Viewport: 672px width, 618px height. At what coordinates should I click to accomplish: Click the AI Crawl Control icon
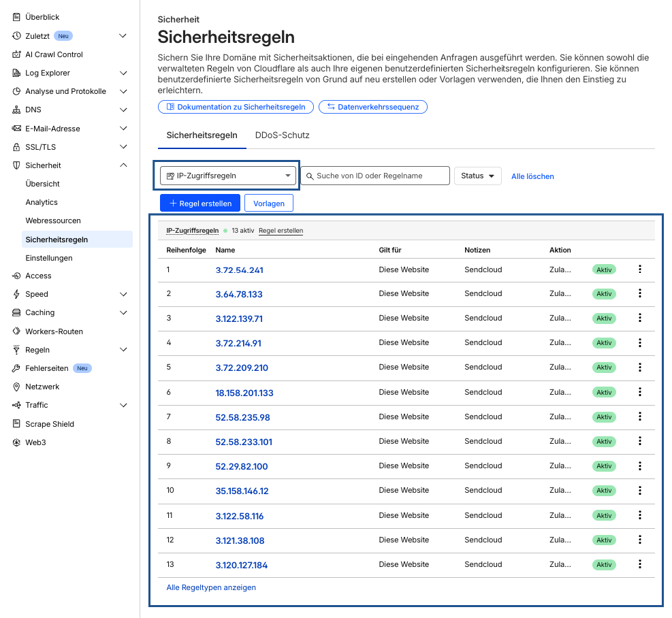(x=16, y=54)
